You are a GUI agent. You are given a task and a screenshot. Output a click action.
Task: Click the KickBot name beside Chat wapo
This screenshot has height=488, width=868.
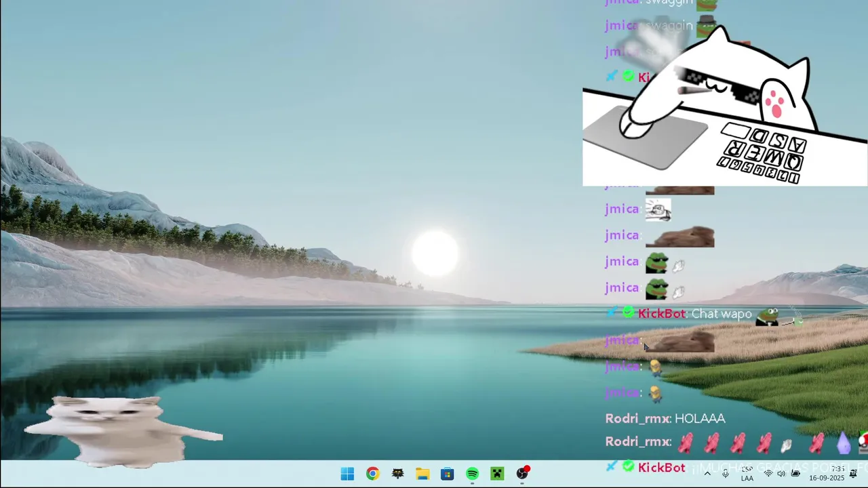(x=661, y=314)
